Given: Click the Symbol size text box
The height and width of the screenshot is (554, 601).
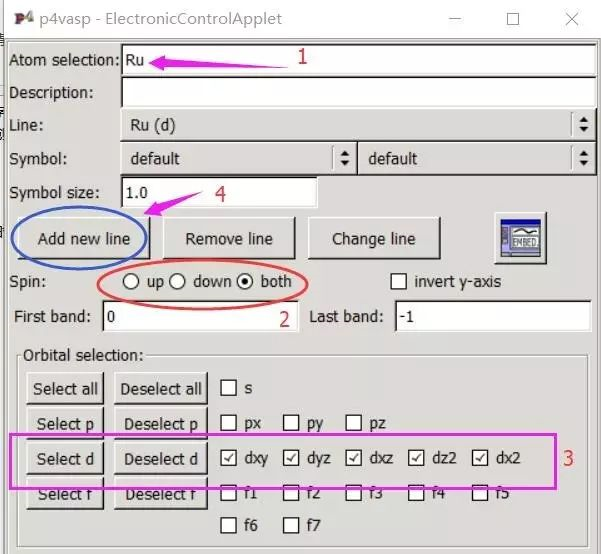Looking at the screenshot, I should pos(218,191).
